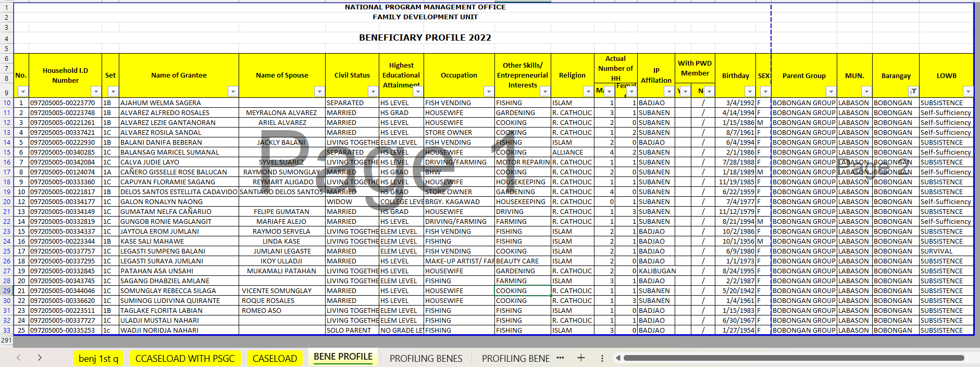Viewport: 980px width, 367px height.
Task: Select occupation cell MAKE-UP ARTIST/ FARMING
Action: 459,261
